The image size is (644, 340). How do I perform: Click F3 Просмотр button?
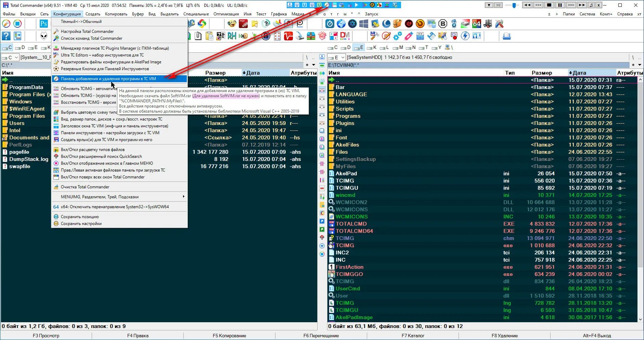[x=46, y=336]
